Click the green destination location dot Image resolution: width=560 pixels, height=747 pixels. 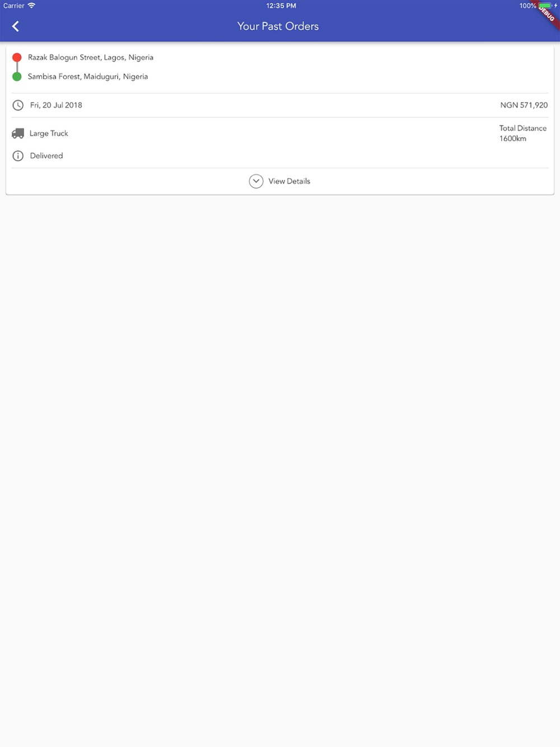click(x=17, y=77)
